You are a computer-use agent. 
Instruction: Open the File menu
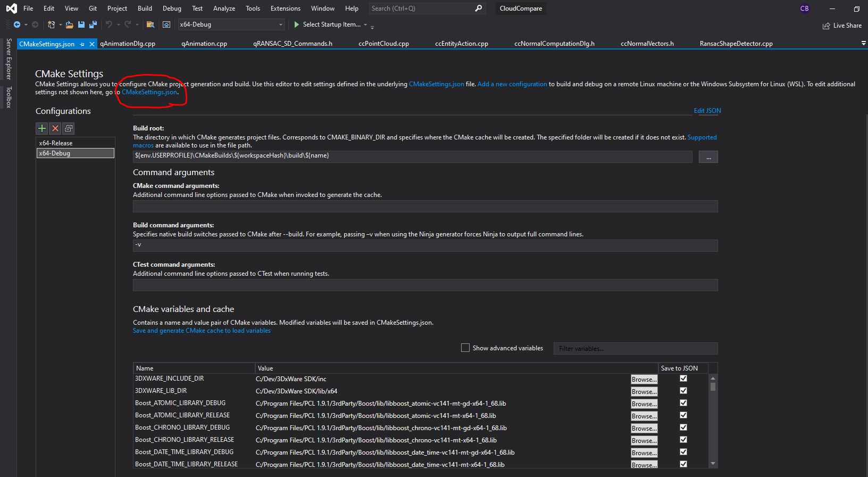point(28,9)
